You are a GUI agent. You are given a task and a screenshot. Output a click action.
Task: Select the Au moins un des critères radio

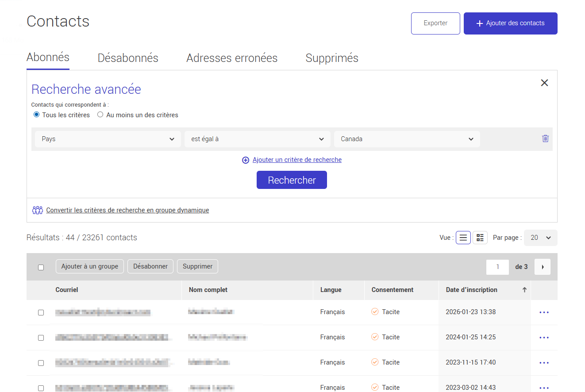100,114
